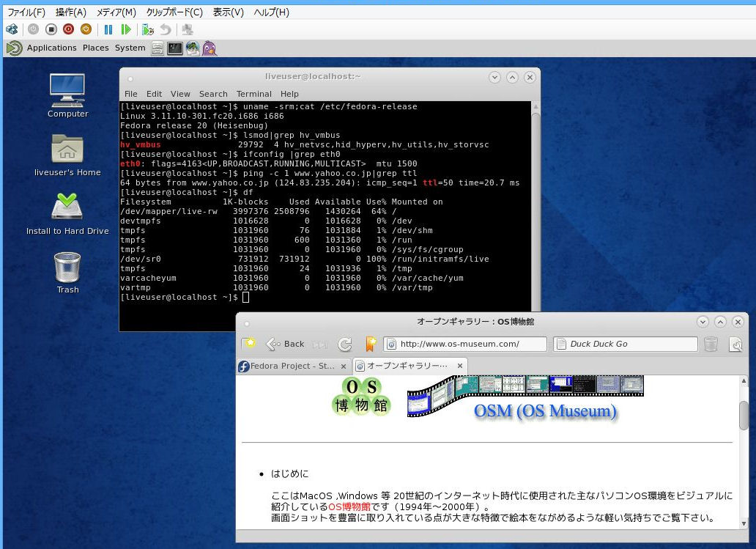This screenshot has width=756, height=549.
Task: Click the browser scrollbar down arrow
Action: point(744,524)
